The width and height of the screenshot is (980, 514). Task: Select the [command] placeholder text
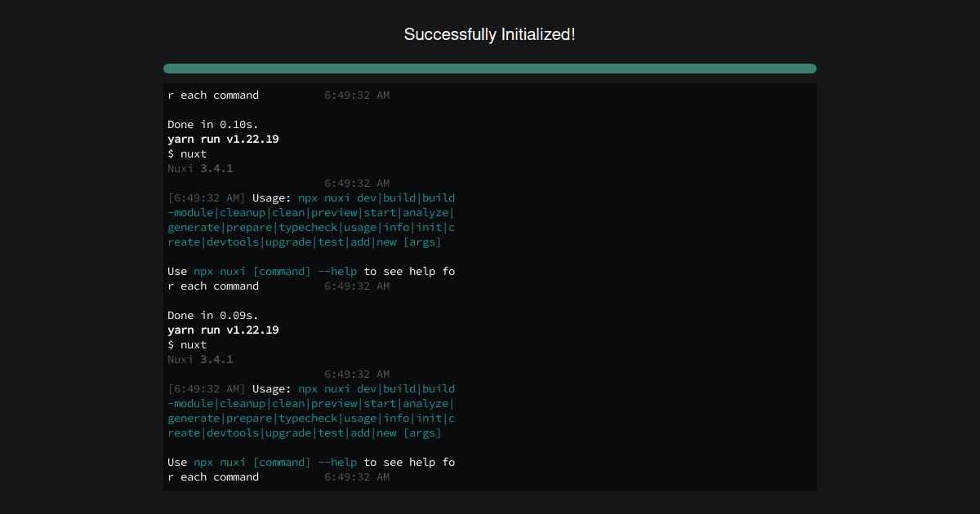coord(282,271)
